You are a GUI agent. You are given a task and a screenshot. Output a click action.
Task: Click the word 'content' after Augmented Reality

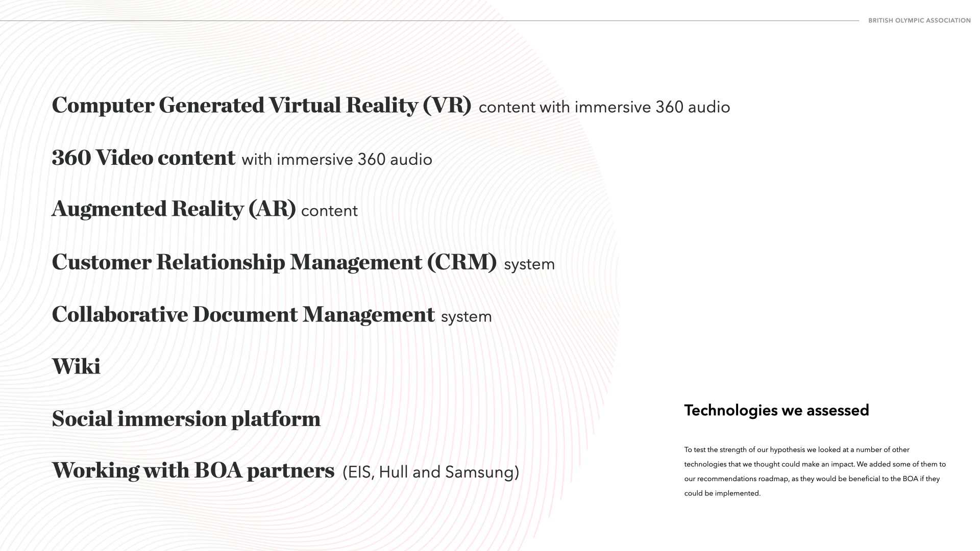click(x=329, y=211)
